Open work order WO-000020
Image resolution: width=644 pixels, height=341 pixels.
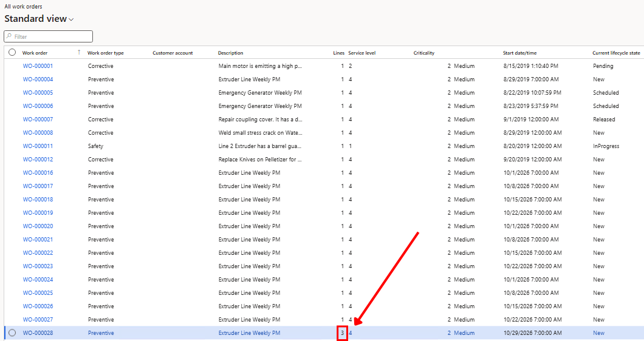[x=38, y=226]
